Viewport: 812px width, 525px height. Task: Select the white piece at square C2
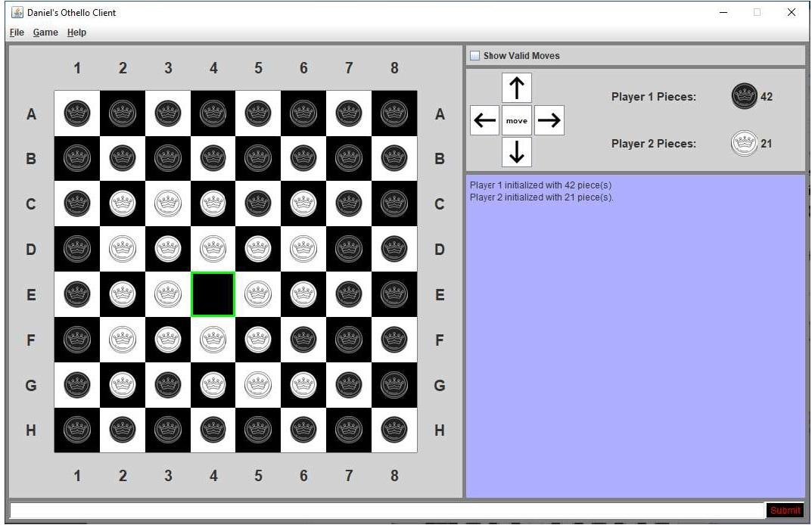tap(122, 203)
